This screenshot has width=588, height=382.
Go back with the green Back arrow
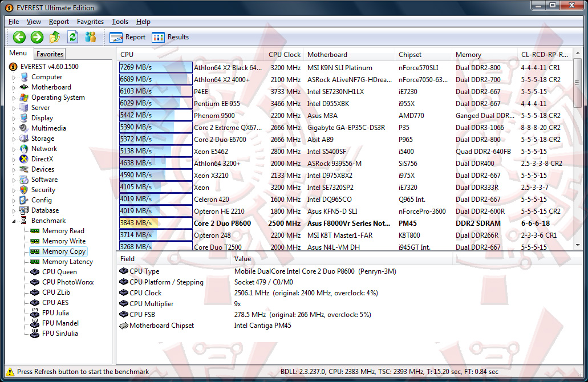(x=19, y=37)
